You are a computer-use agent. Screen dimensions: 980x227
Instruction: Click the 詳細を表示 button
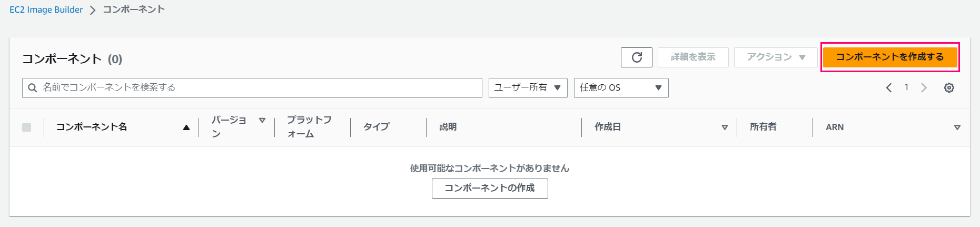[693, 57]
